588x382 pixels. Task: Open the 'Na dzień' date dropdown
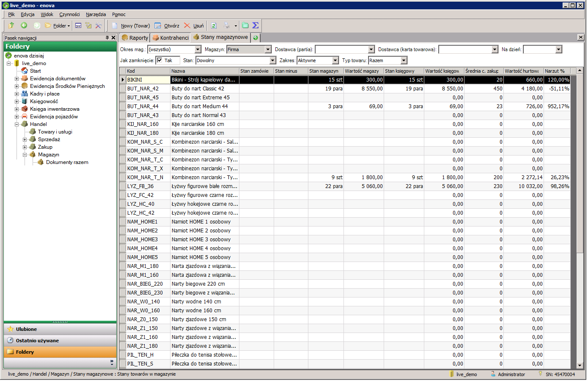[559, 49]
